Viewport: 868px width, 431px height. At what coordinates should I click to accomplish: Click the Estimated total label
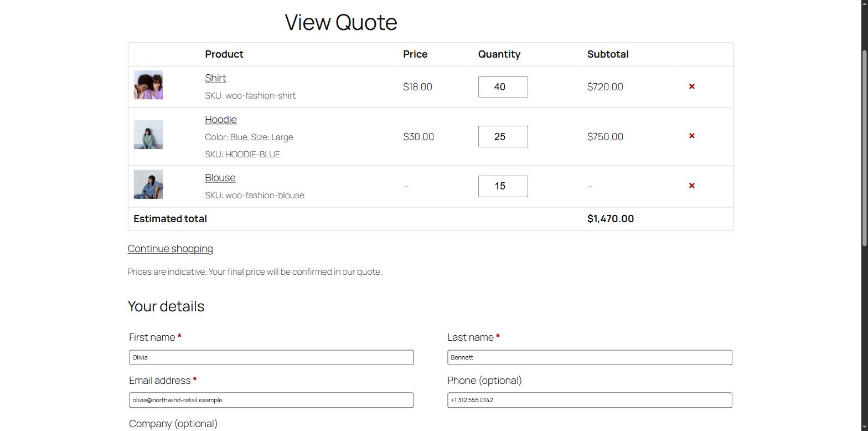click(x=170, y=219)
